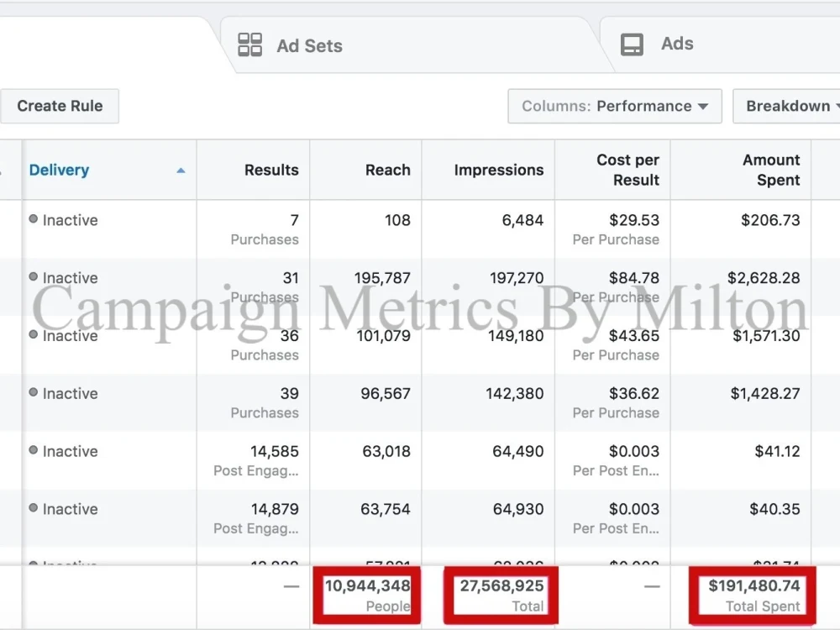
Task: Open the Breakdown dropdown
Action: (x=788, y=106)
